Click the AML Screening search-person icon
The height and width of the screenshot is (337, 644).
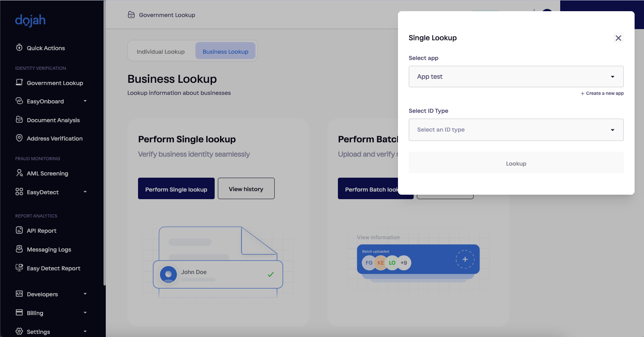pos(19,173)
